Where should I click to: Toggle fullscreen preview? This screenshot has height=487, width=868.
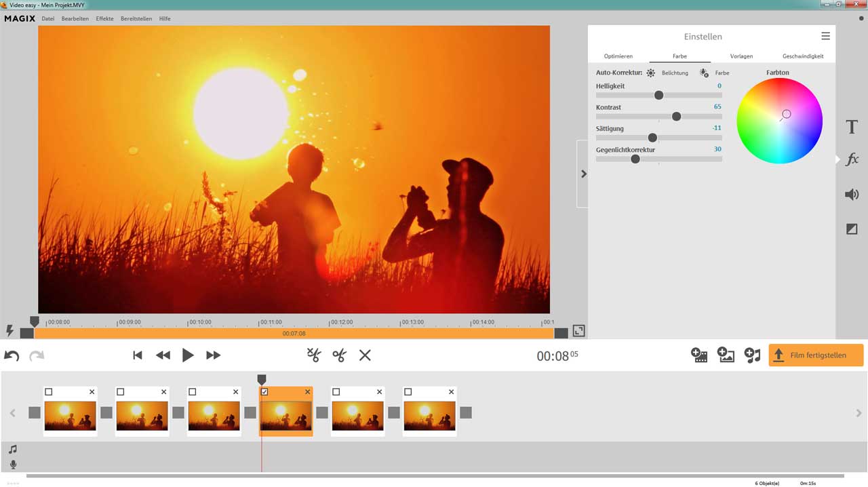(x=578, y=331)
